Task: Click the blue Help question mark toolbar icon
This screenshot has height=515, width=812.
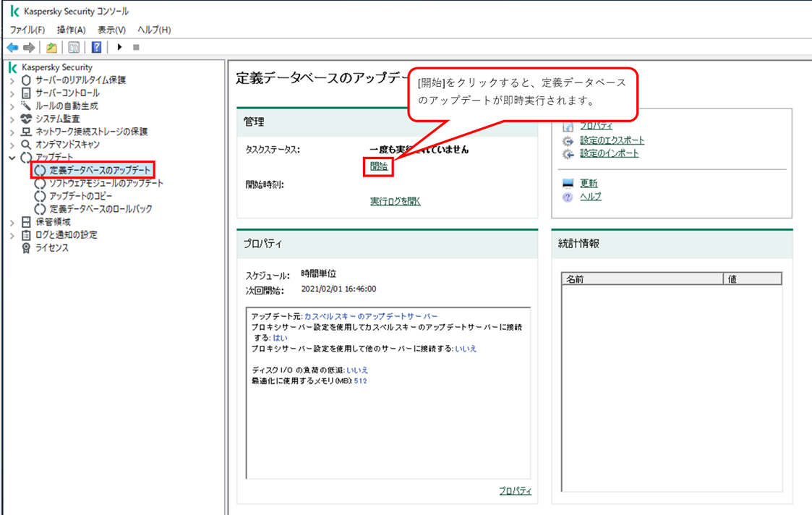Action: pos(96,47)
